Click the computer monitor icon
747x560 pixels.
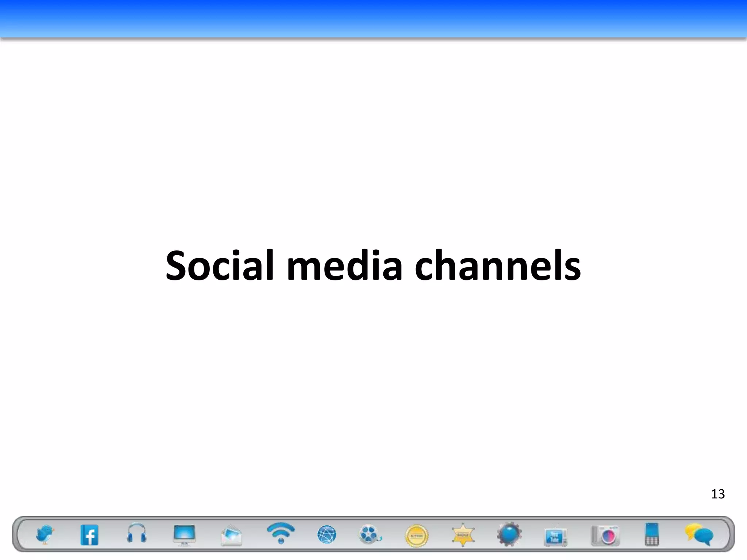[184, 535]
